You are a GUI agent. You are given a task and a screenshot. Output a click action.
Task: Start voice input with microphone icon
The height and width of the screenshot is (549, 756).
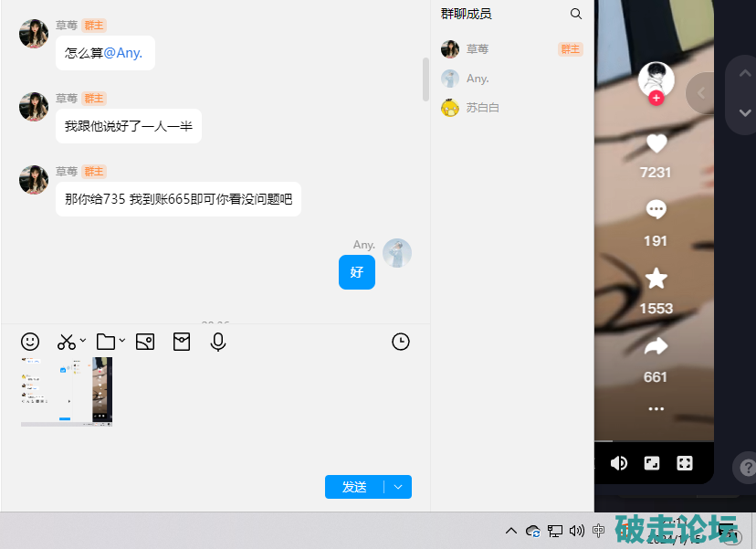pyautogui.click(x=218, y=342)
